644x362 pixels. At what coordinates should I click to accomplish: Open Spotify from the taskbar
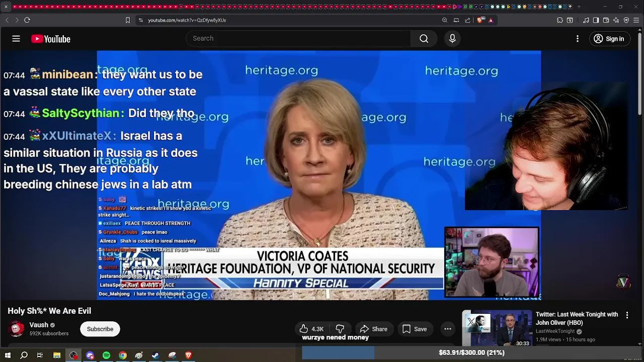tap(106, 355)
